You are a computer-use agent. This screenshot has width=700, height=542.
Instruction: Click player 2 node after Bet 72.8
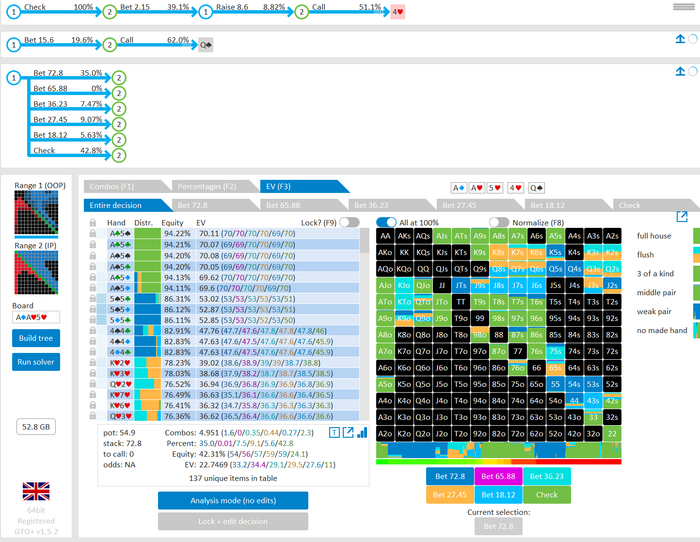point(118,78)
